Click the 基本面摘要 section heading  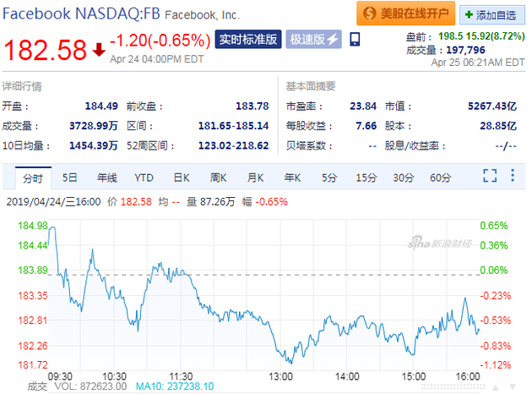click(x=311, y=86)
